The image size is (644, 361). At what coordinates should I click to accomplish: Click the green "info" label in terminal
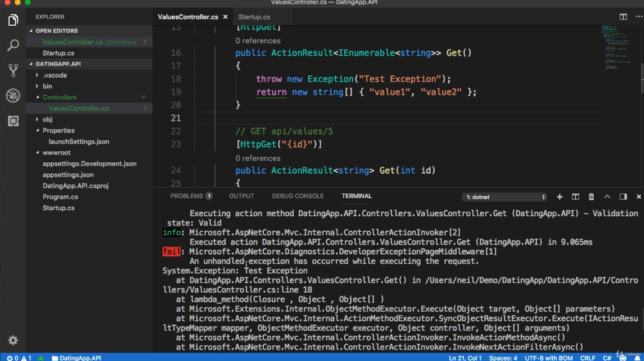(172, 232)
